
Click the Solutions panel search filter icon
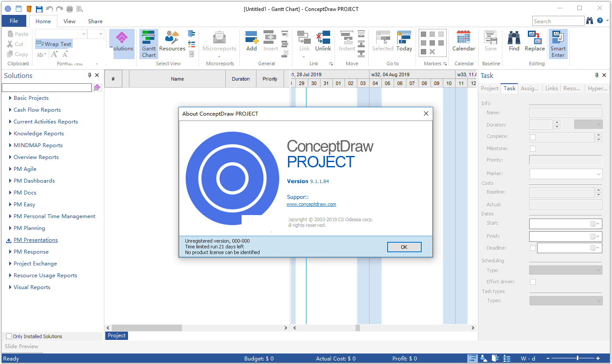tap(97, 88)
